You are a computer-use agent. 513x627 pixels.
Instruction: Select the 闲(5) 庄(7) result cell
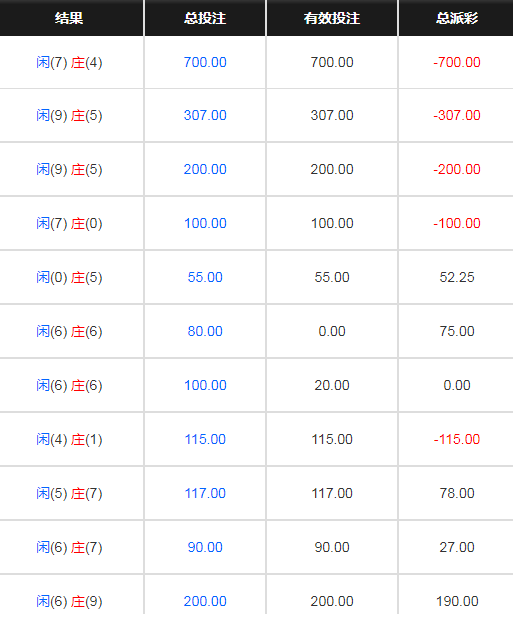69,493
